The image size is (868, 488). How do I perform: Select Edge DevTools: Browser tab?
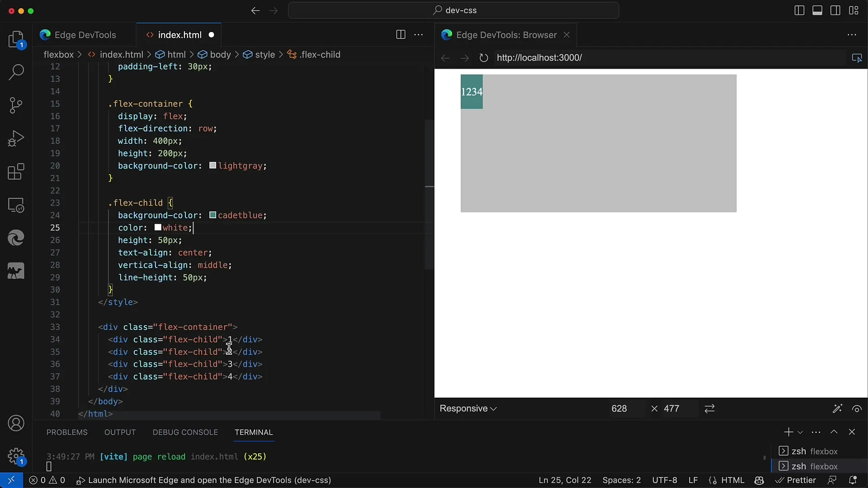click(x=506, y=35)
